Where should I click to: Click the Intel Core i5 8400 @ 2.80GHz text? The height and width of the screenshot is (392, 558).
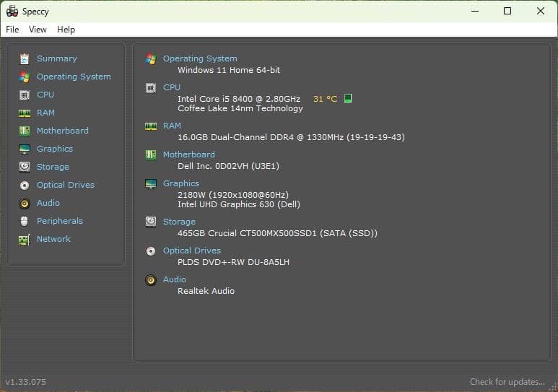239,99
